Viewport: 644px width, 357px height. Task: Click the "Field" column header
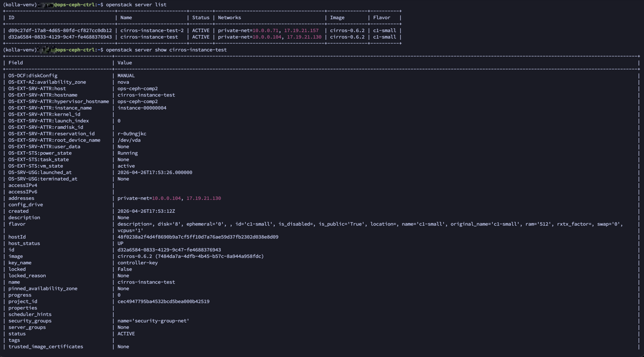point(16,63)
